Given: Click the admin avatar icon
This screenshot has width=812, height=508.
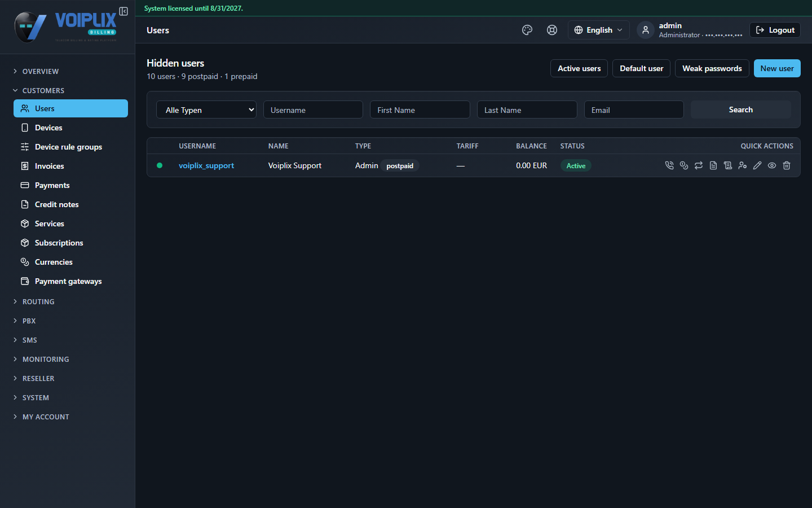Looking at the screenshot, I should pyautogui.click(x=646, y=30).
